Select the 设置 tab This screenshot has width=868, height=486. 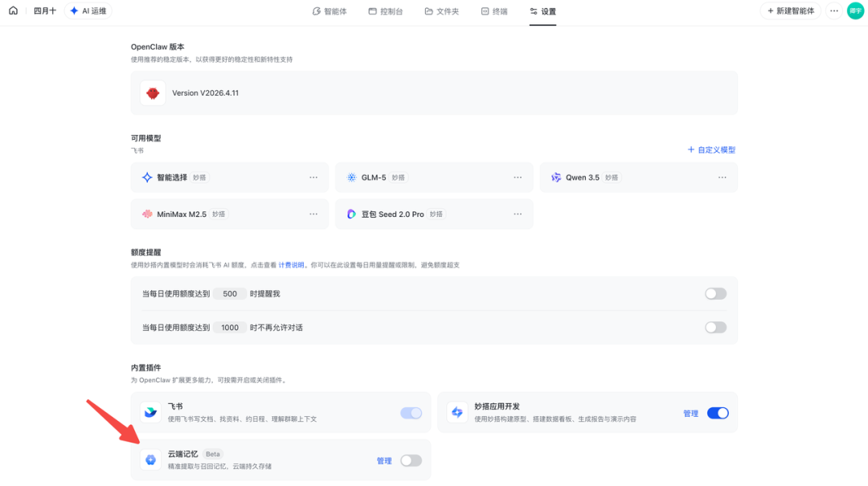click(542, 11)
